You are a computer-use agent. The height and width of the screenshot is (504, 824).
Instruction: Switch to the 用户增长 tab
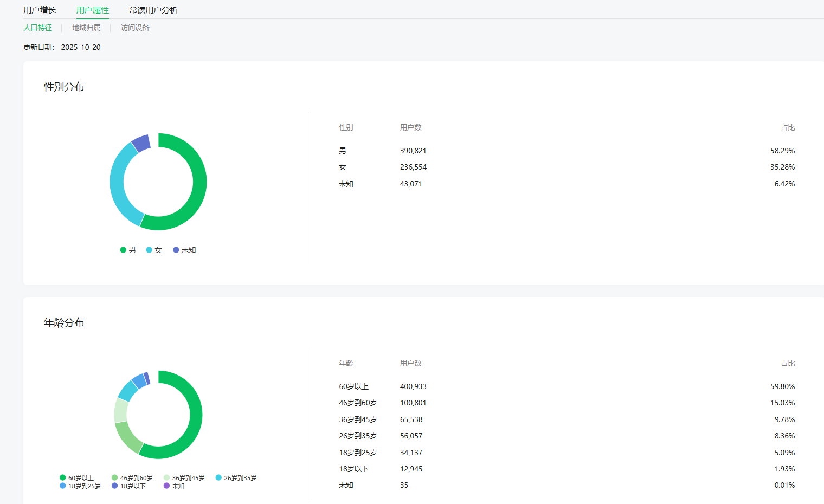click(x=40, y=10)
